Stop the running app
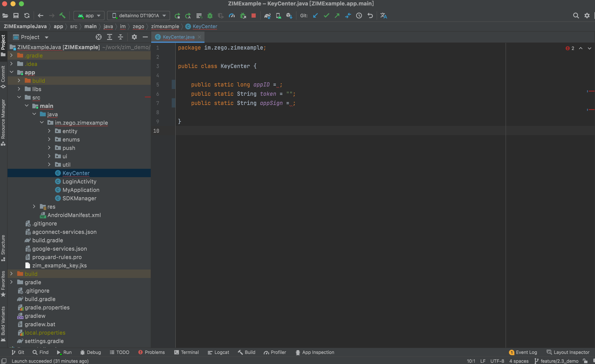Screen dimensions: 595x364 (x=253, y=16)
